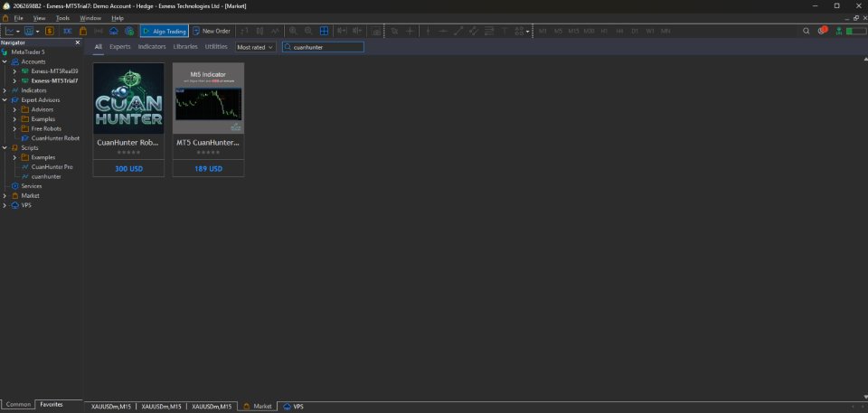Collapse the Expert Advisors tree node

pyautogui.click(x=5, y=99)
